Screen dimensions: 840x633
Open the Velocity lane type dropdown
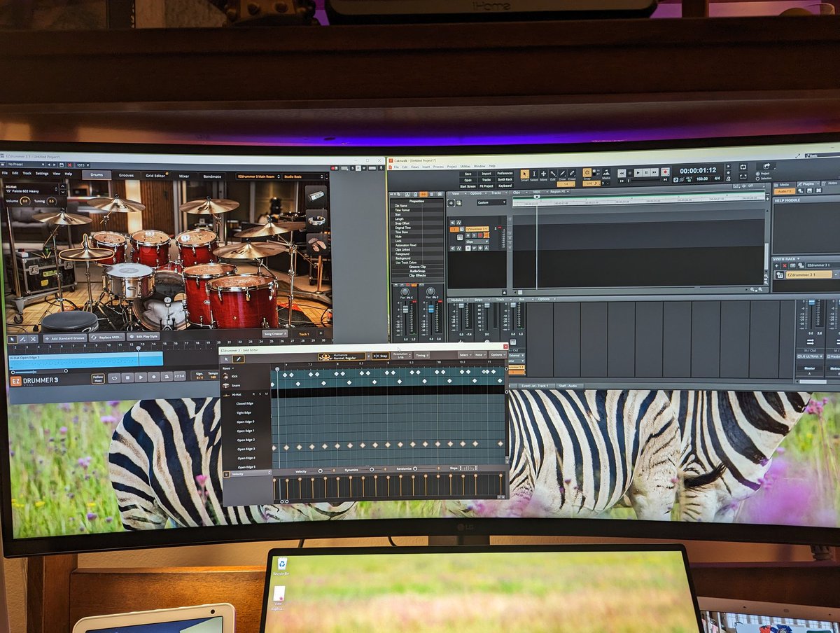coord(250,473)
